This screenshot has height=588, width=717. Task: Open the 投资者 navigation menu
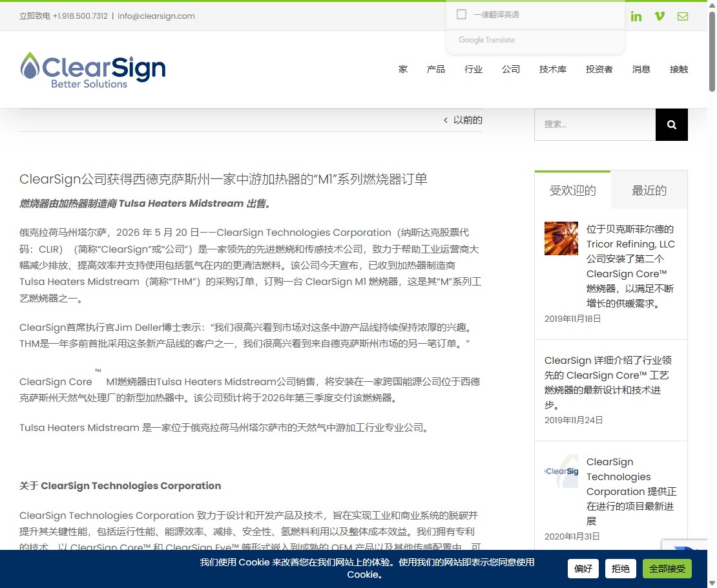[599, 69]
